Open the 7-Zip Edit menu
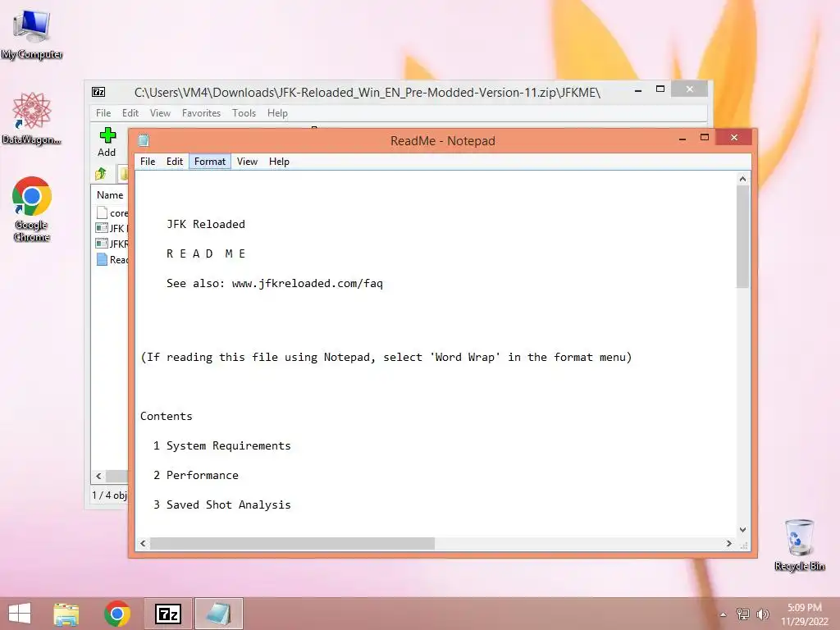 [130, 113]
